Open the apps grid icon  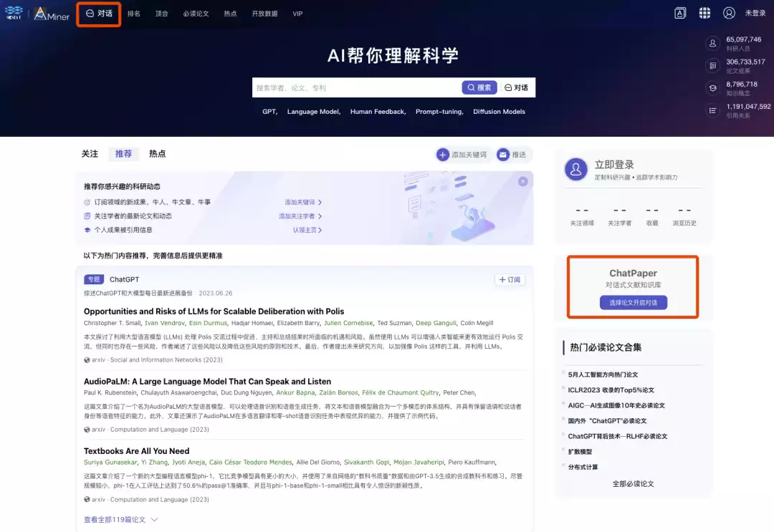[x=705, y=14]
